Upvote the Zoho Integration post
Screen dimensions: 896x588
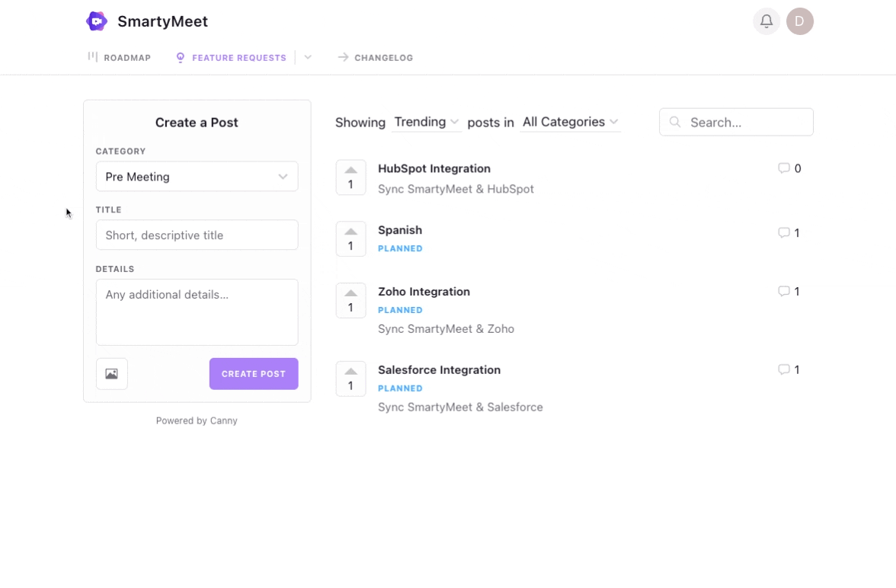coord(350,301)
